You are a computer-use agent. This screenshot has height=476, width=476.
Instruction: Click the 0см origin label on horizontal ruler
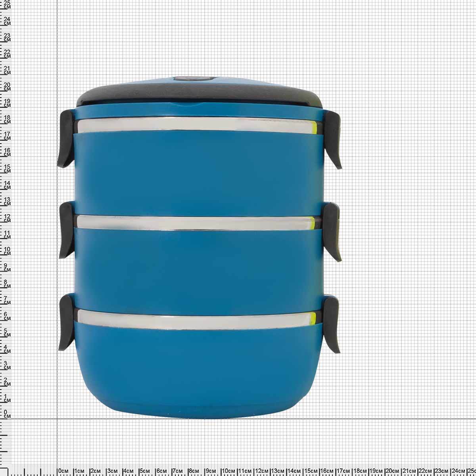(x=63, y=471)
